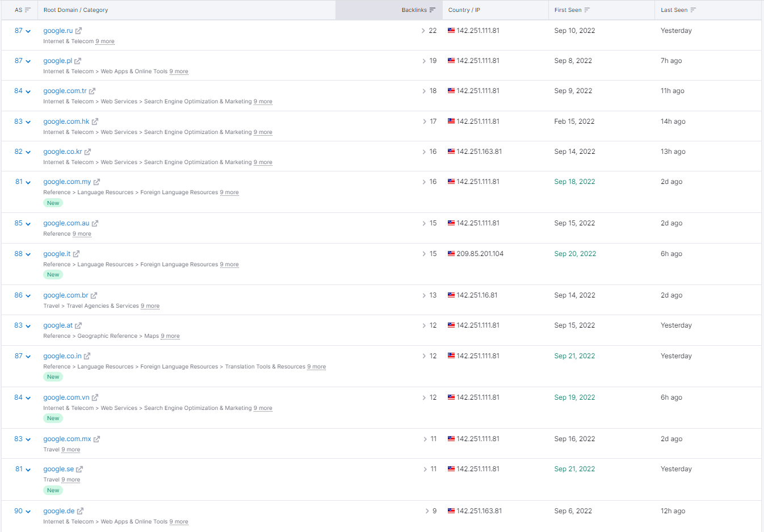Expand AS 87 chevron for google.ru
Image resolution: width=764 pixels, height=532 pixels.
(x=28, y=31)
